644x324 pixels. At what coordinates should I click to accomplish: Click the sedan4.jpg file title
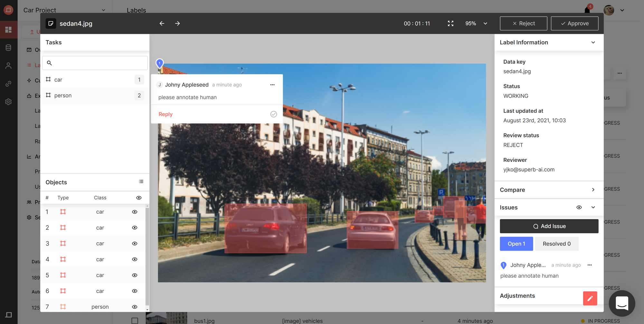point(76,23)
